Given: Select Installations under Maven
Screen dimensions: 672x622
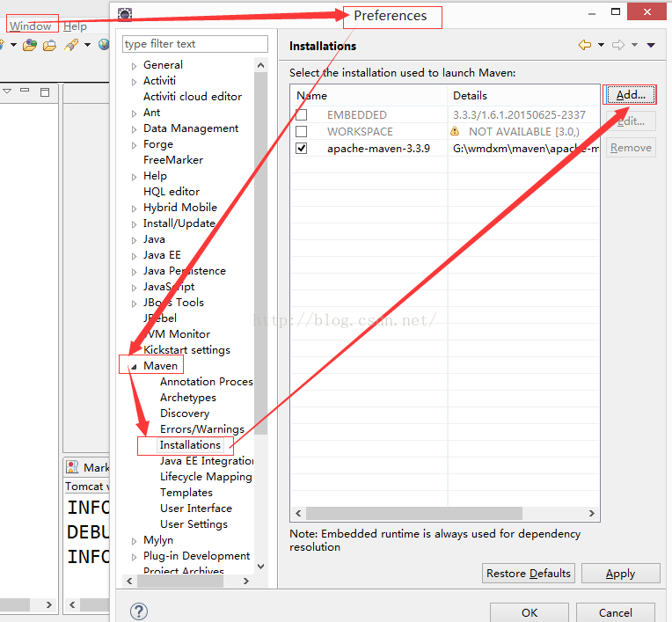Looking at the screenshot, I should pos(190,445).
